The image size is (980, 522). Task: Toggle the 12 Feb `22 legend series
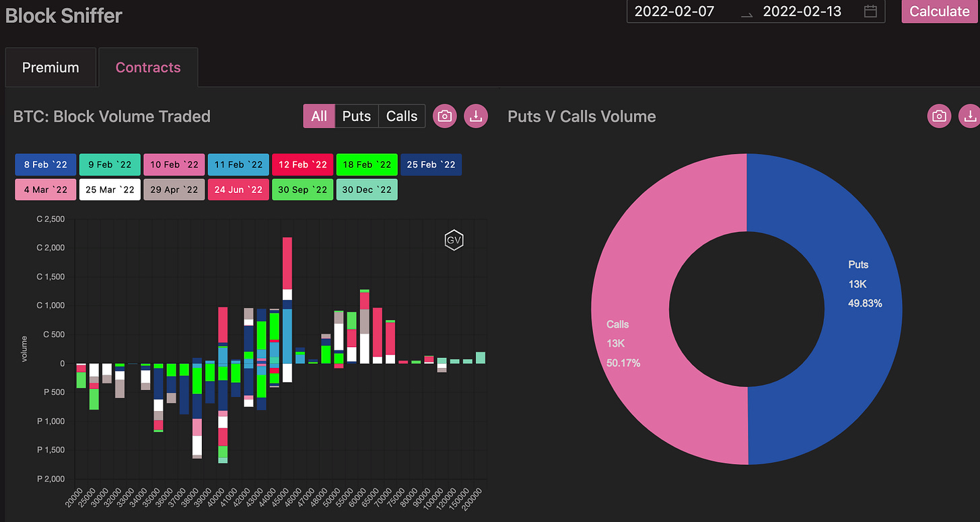tap(303, 165)
